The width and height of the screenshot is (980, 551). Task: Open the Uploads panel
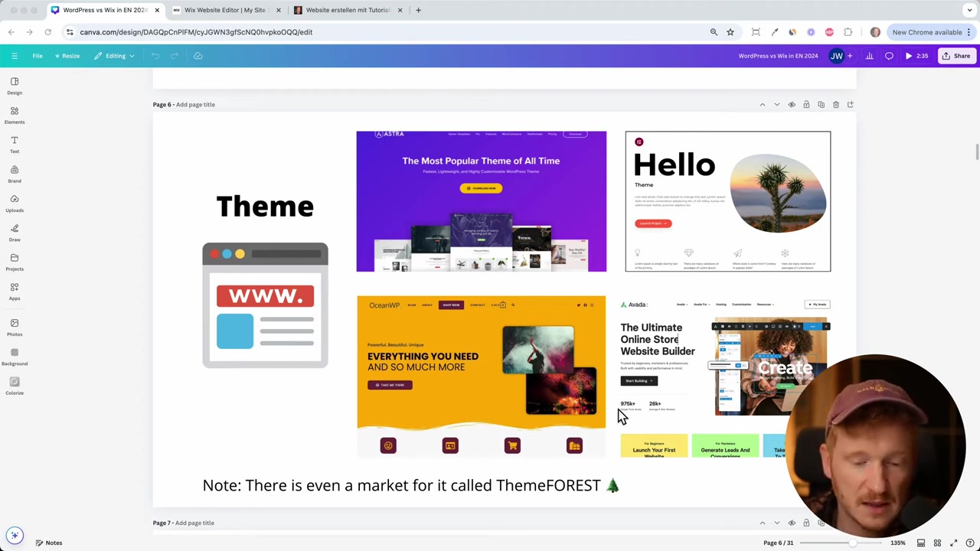[15, 204]
